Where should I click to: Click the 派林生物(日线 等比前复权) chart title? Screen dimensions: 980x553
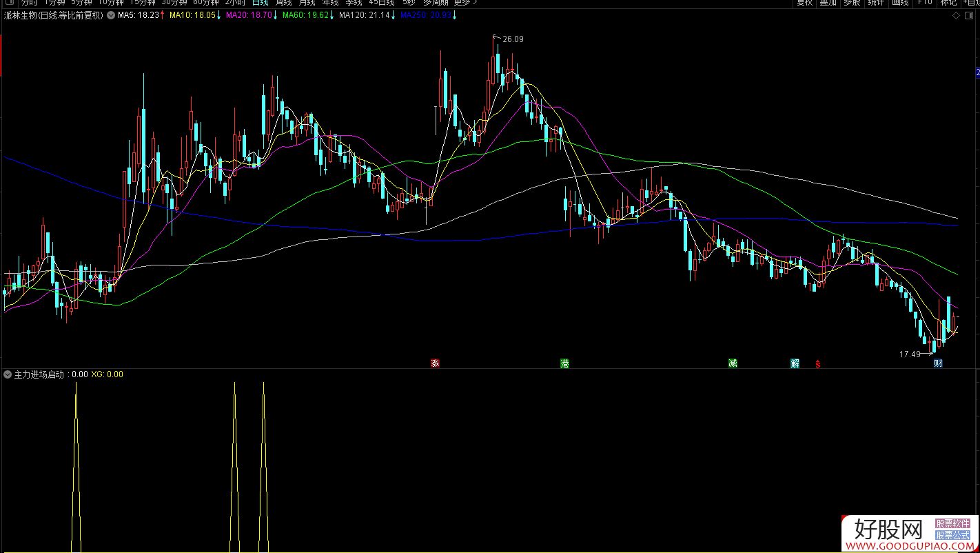pyautogui.click(x=54, y=15)
